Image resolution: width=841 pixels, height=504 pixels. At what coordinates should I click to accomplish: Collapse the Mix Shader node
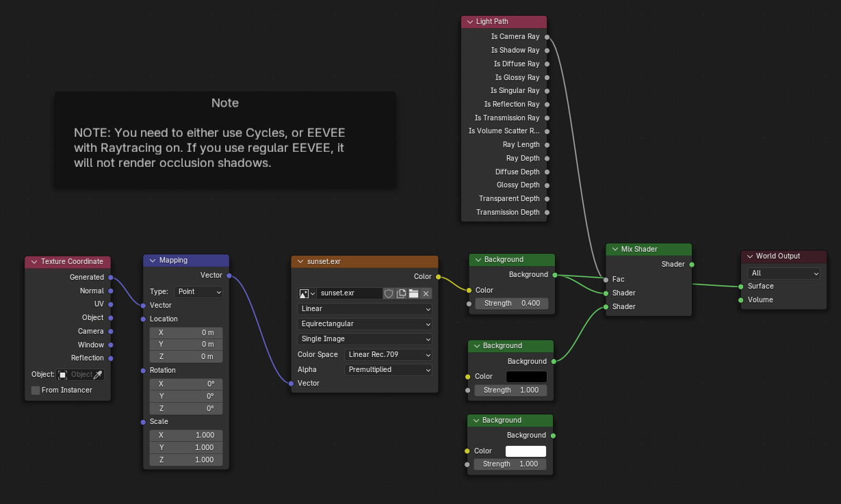click(x=614, y=250)
